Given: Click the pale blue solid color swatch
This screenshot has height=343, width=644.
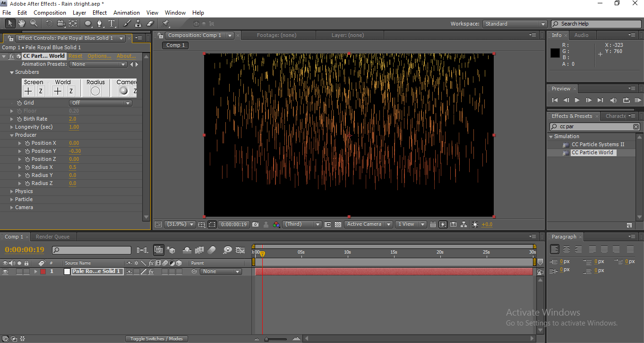Looking at the screenshot, I should (67, 272).
